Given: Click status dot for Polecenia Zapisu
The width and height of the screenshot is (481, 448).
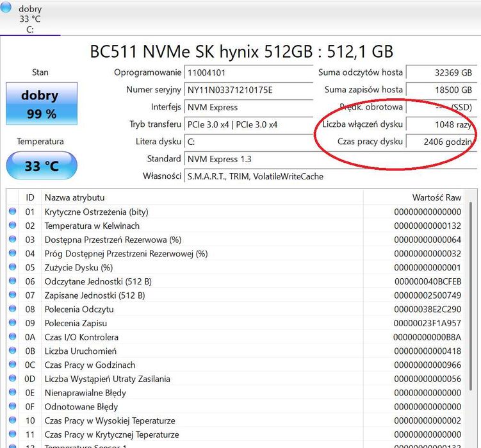Looking at the screenshot, I should tap(13, 322).
